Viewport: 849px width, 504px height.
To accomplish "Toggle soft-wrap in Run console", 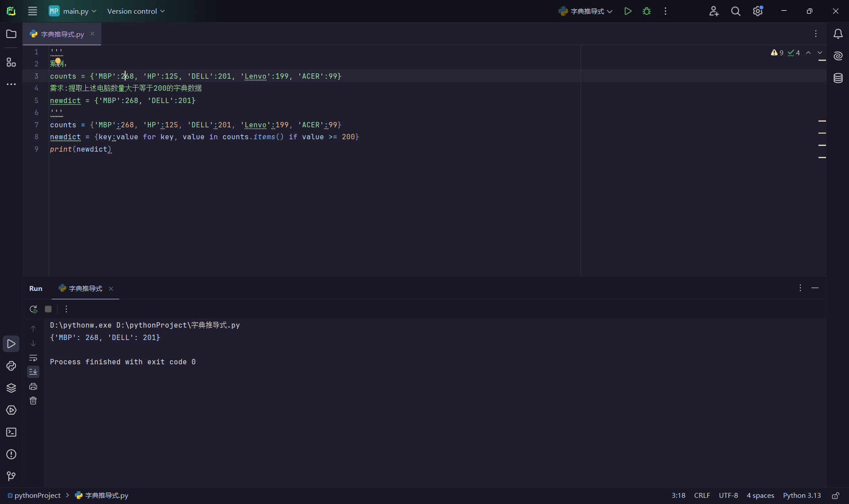I will pyautogui.click(x=33, y=358).
